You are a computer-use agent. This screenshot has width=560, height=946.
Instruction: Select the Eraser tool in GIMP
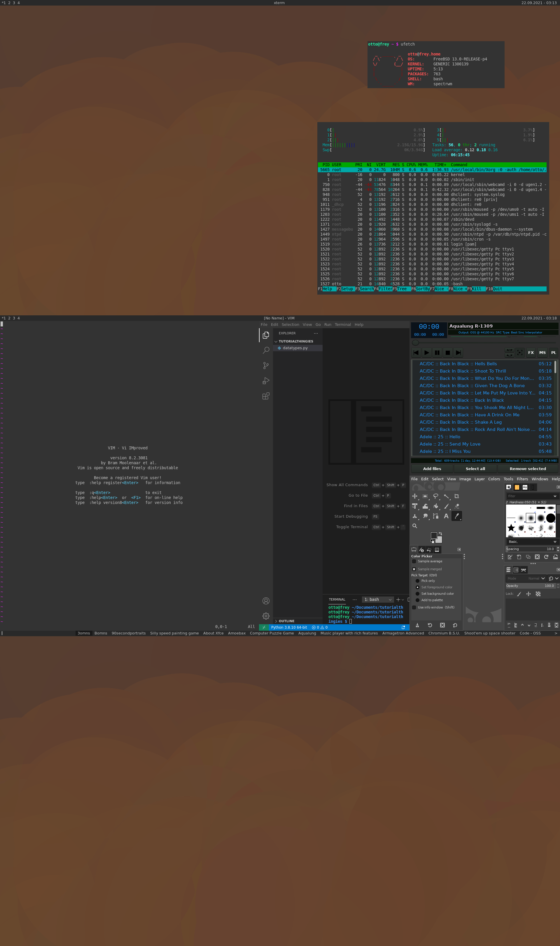pyautogui.click(x=456, y=506)
